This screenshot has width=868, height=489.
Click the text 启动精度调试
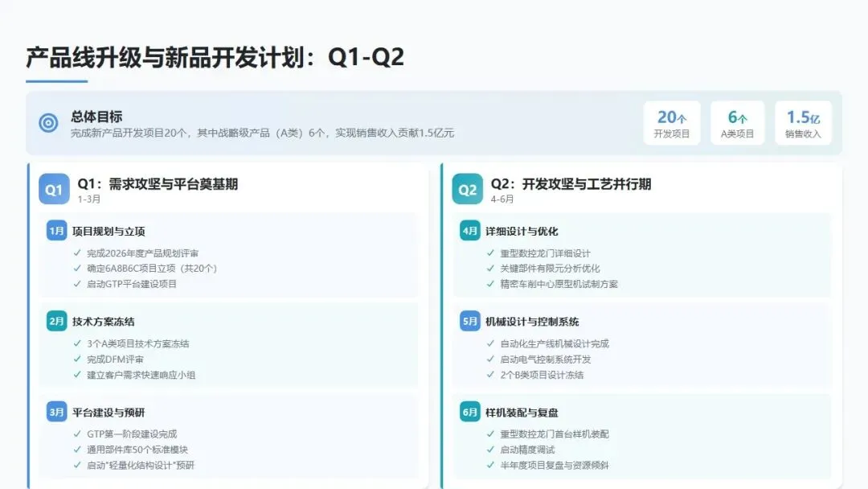point(526,450)
